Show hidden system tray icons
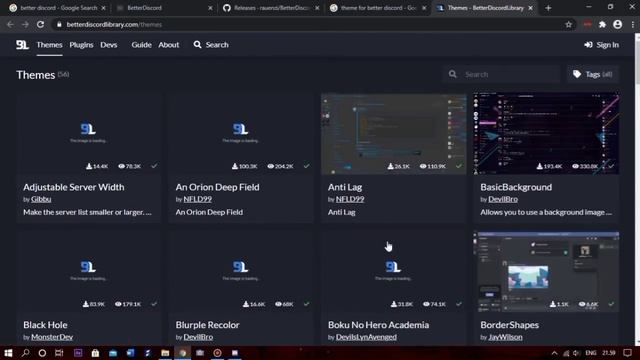 pos(554,353)
